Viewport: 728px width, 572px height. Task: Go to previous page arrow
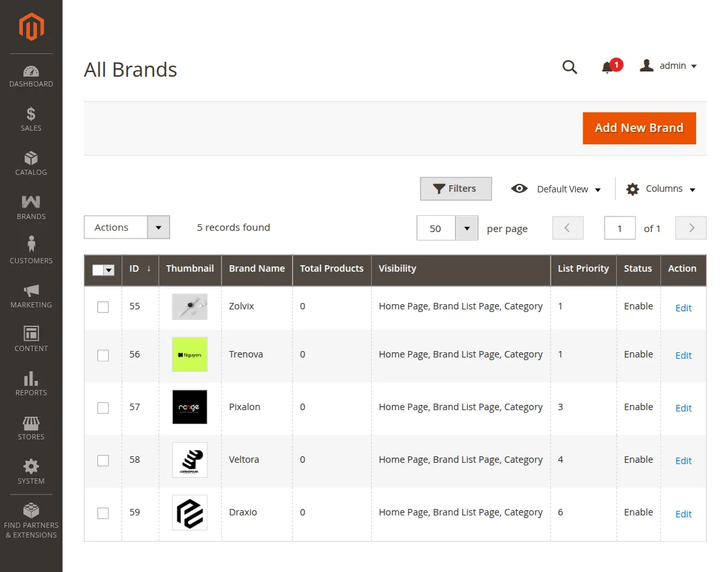point(568,228)
